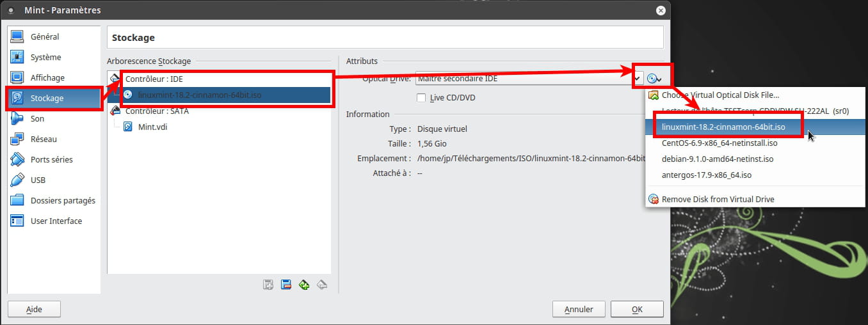Click the Aide help button
868x325 pixels.
pyautogui.click(x=34, y=309)
